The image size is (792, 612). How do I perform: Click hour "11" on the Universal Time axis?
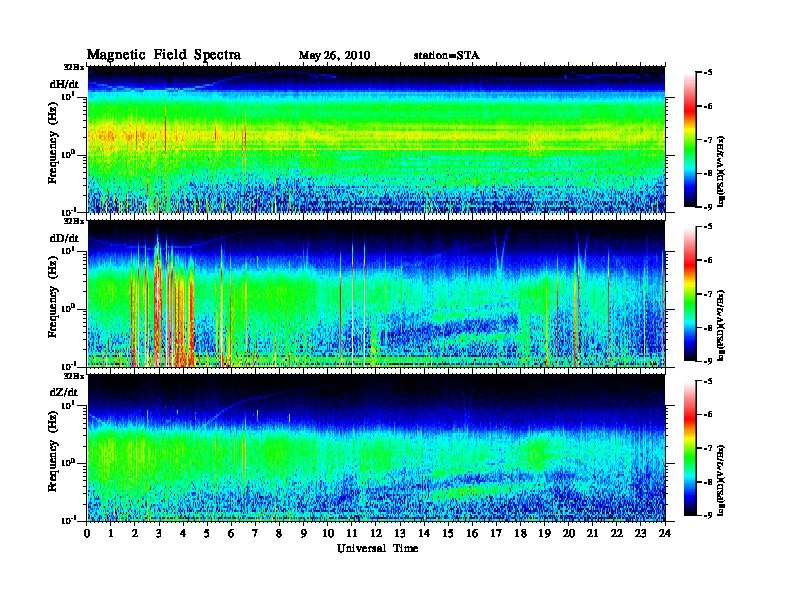coord(352,533)
